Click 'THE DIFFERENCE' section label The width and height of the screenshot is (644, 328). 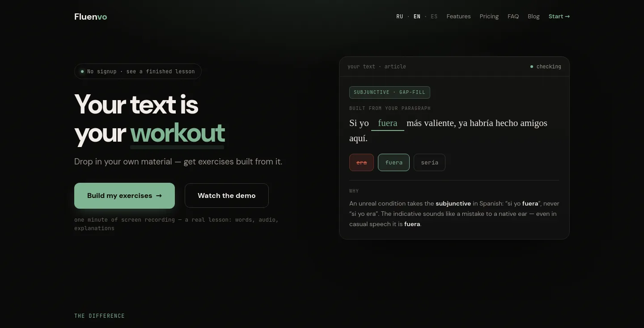pos(99,316)
